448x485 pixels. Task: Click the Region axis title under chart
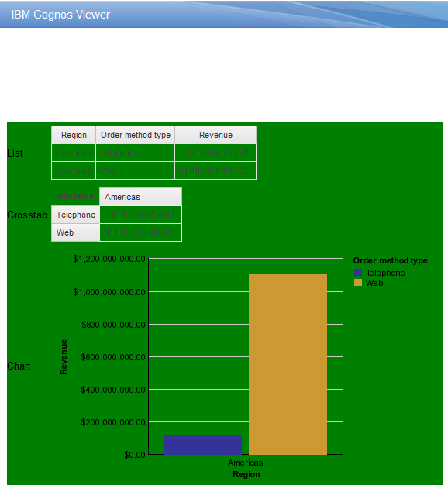(x=246, y=474)
